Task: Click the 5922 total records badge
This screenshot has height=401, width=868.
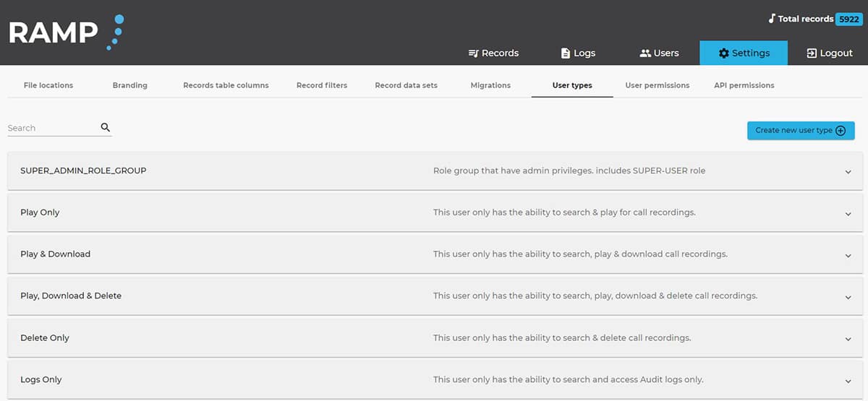Action: tap(848, 20)
